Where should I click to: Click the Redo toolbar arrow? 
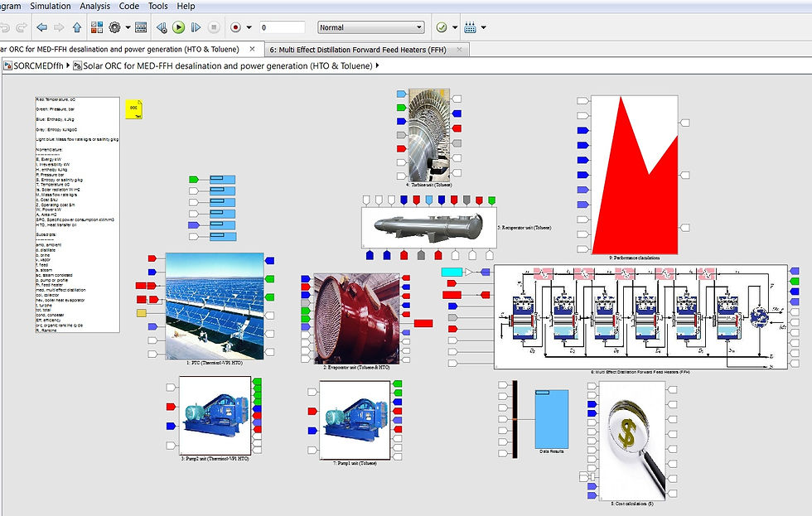(x=22, y=27)
